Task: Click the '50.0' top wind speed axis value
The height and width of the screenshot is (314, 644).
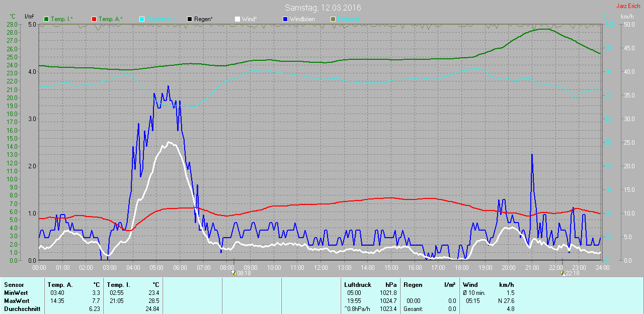Action: [628, 24]
